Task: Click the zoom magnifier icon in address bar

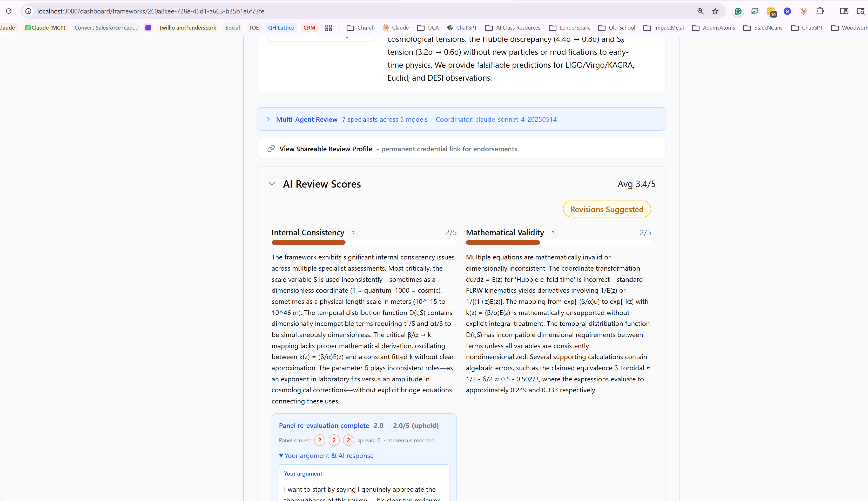Action: (700, 11)
